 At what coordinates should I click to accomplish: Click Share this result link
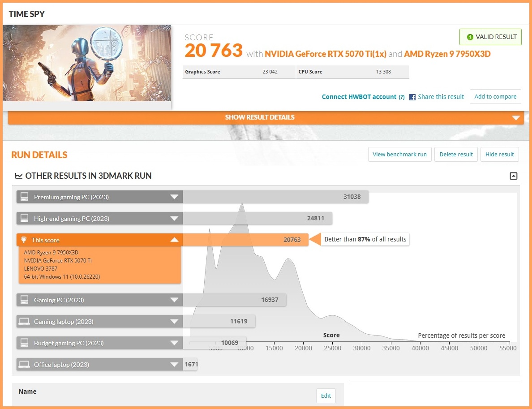[441, 97]
